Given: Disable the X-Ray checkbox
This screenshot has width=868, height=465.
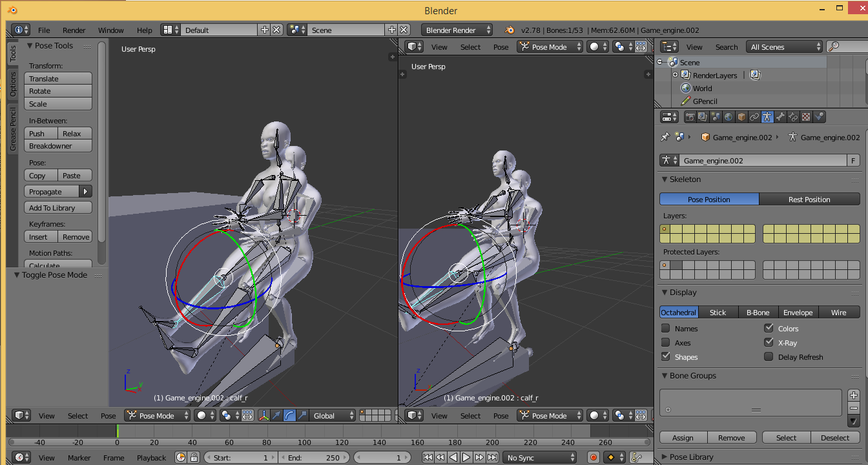Looking at the screenshot, I should (769, 342).
